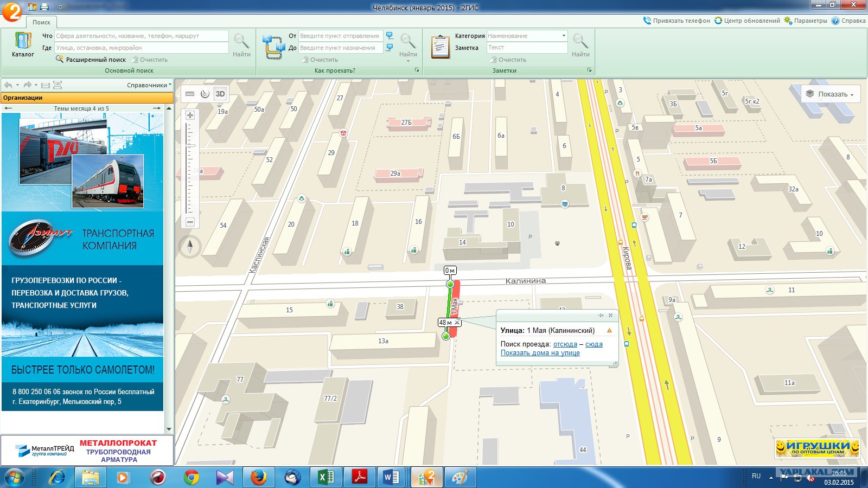Pick destination point on map icon next to До
This screenshot has height=488, width=868.
point(390,48)
